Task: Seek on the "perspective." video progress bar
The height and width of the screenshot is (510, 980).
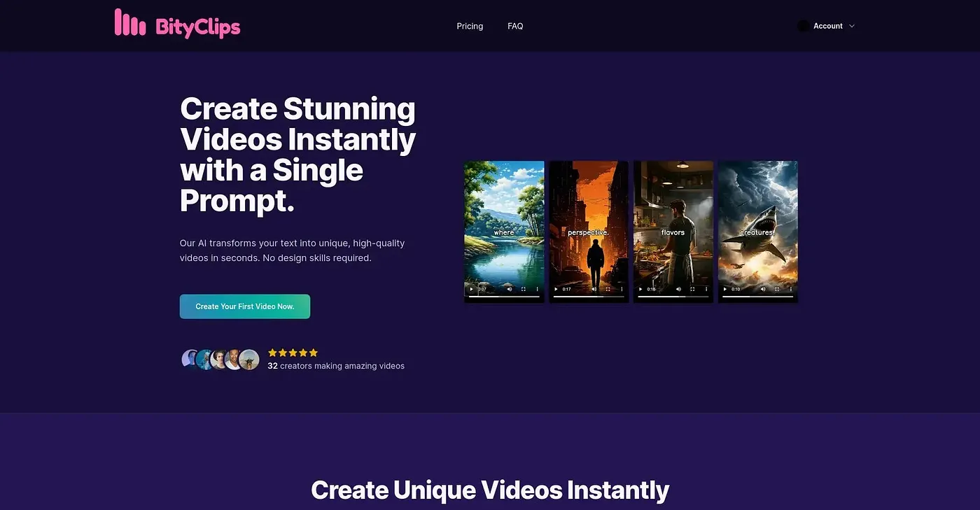Action: [589, 297]
